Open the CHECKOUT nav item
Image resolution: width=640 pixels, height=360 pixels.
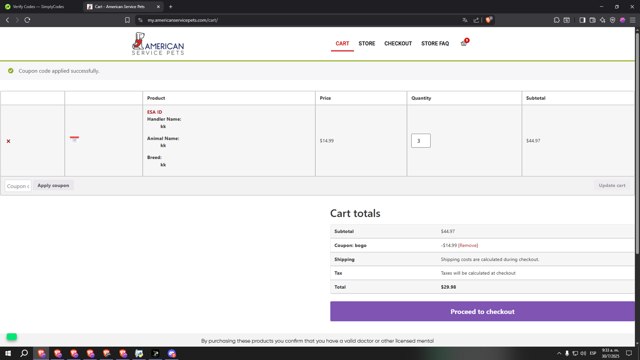point(398,43)
